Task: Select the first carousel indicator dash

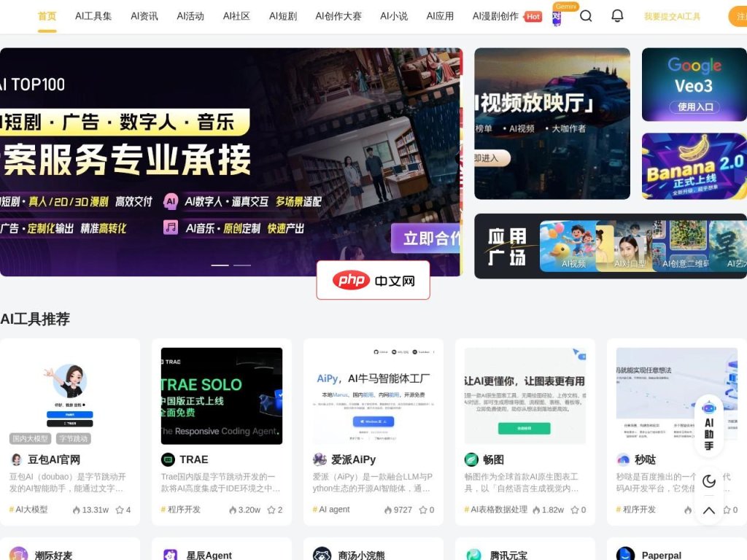Action: (220, 265)
